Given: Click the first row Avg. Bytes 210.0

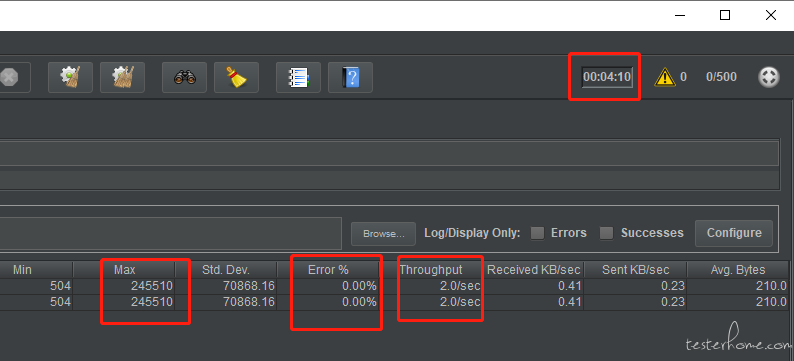Looking at the screenshot, I should [772, 286].
